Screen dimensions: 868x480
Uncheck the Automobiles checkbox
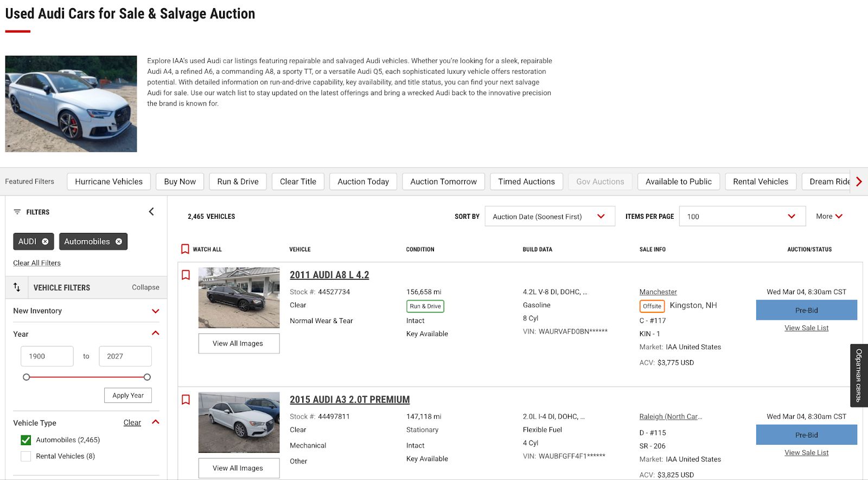coord(25,440)
